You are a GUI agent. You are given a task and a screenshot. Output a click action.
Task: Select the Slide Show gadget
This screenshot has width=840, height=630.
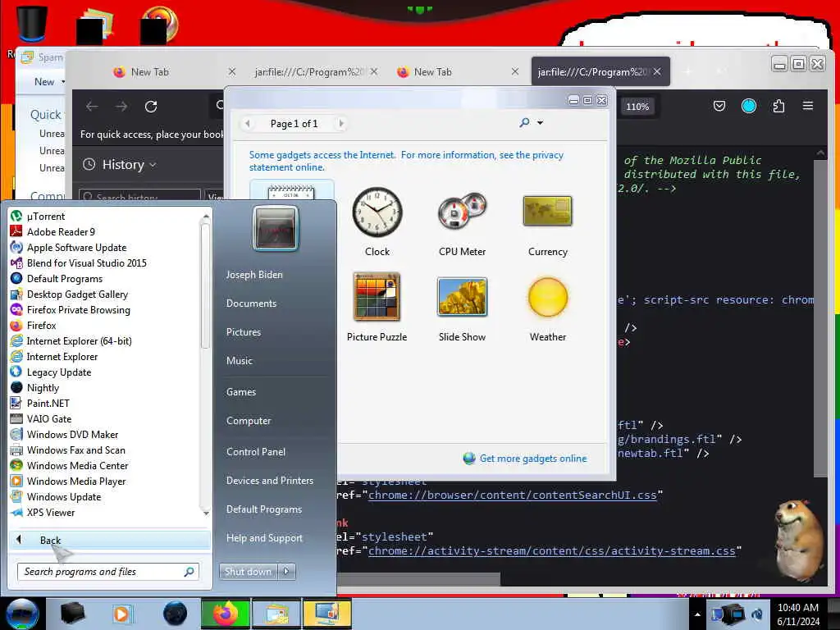point(462,297)
